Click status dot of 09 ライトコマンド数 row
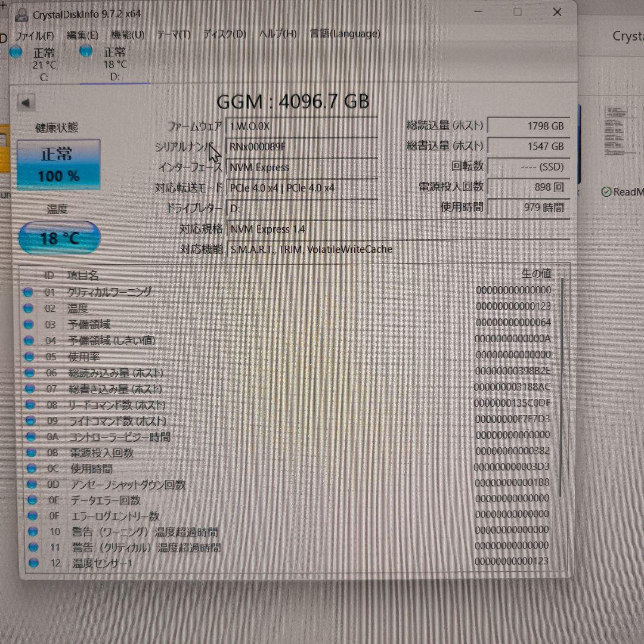The width and height of the screenshot is (644, 644). [30, 420]
